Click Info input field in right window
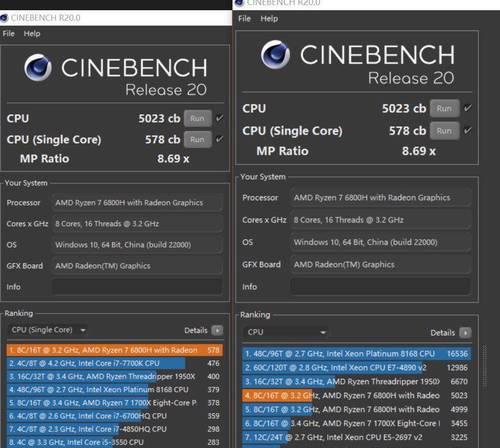 coord(380,286)
